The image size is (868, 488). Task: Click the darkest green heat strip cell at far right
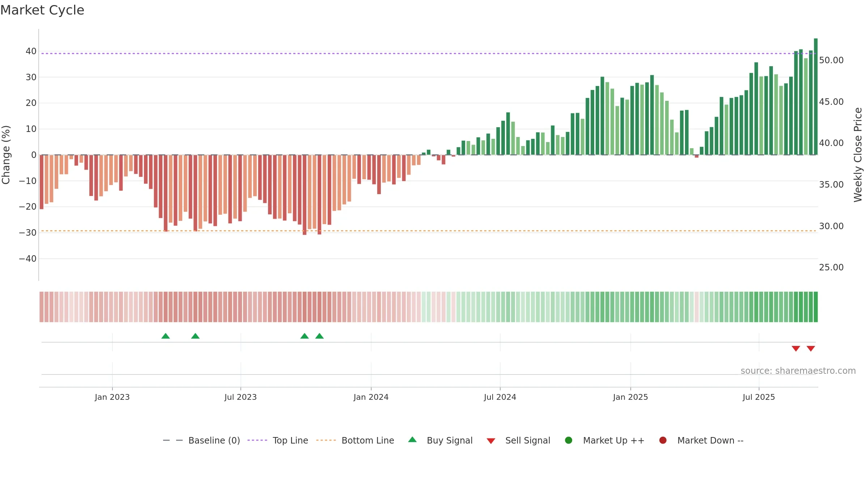(816, 307)
